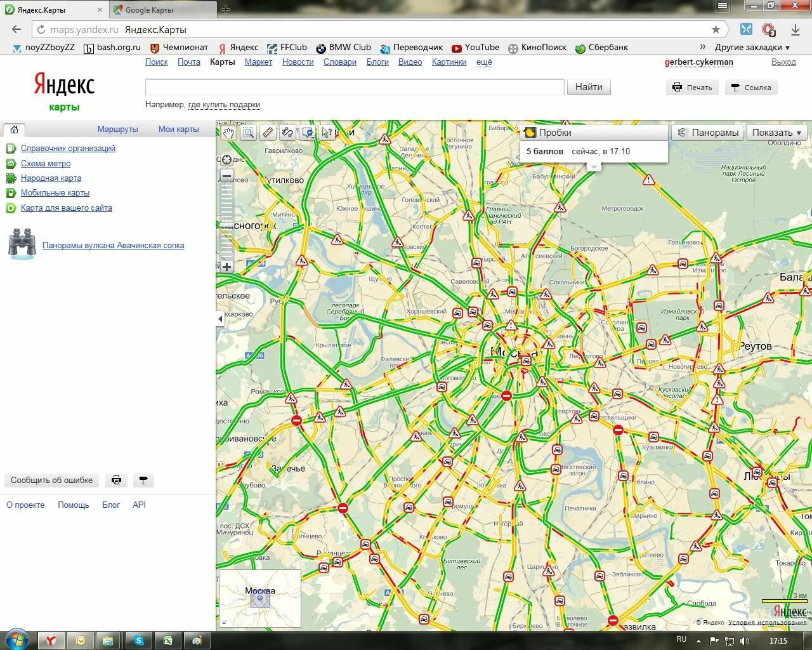
Task: Open the Маркет service link
Action: pos(258,62)
